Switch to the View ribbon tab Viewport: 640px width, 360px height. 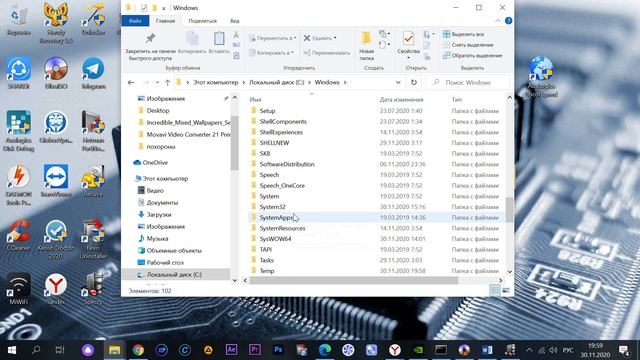click(235, 21)
